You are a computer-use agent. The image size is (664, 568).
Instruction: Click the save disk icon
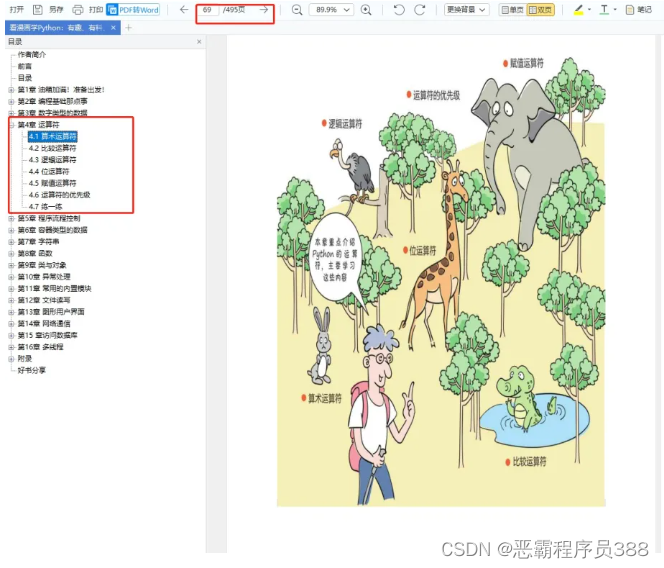coord(38,9)
